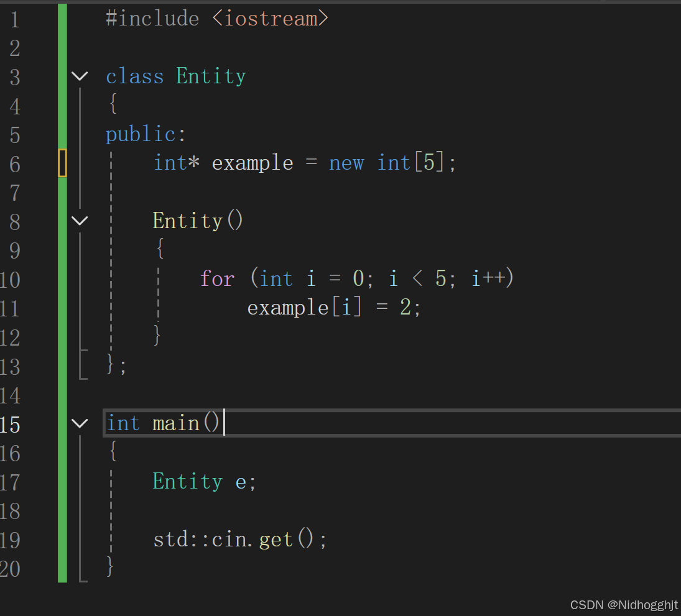Click the closing '};' on line 13
This screenshot has height=616, width=681.
point(116,364)
